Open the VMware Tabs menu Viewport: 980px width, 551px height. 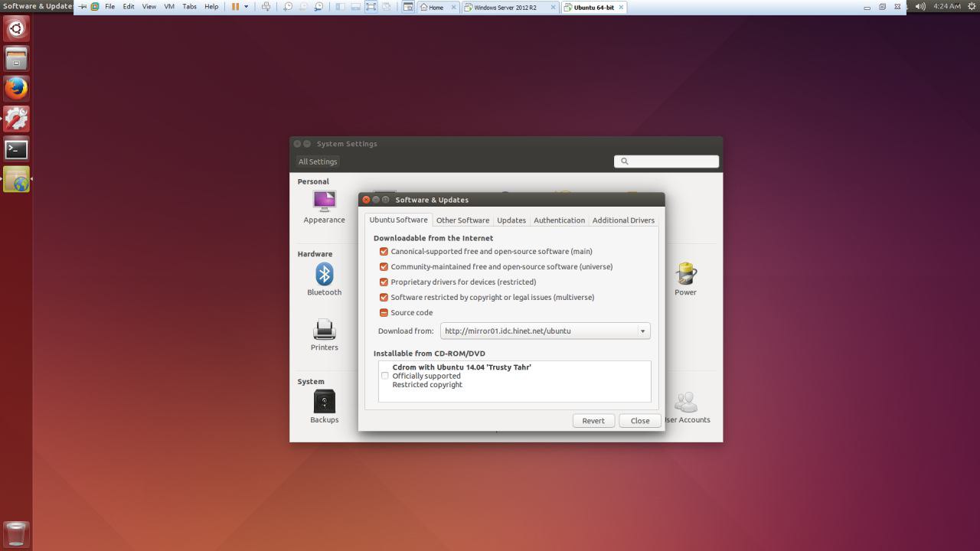pos(189,7)
